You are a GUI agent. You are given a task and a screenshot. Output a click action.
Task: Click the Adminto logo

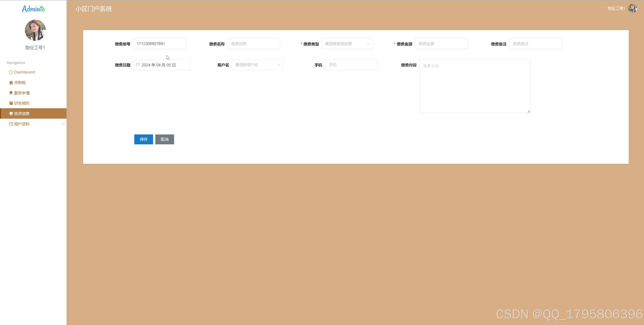coord(33,9)
